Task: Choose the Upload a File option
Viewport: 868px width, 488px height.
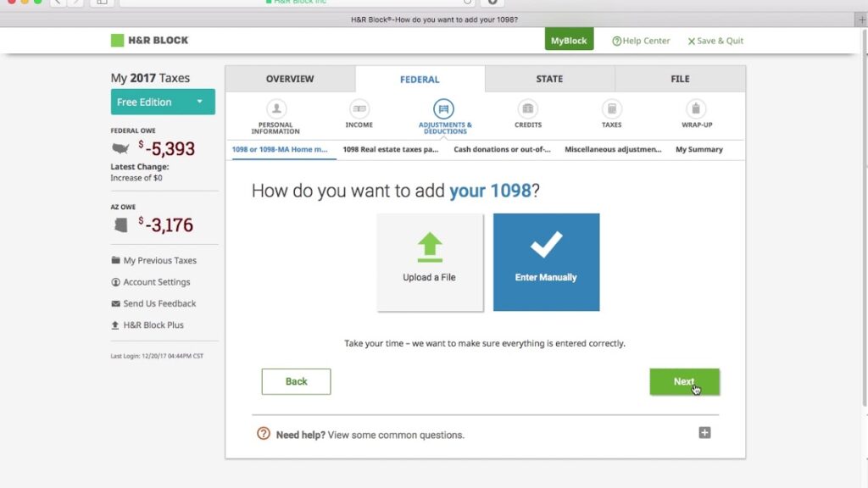Action: [x=430, y=263]
